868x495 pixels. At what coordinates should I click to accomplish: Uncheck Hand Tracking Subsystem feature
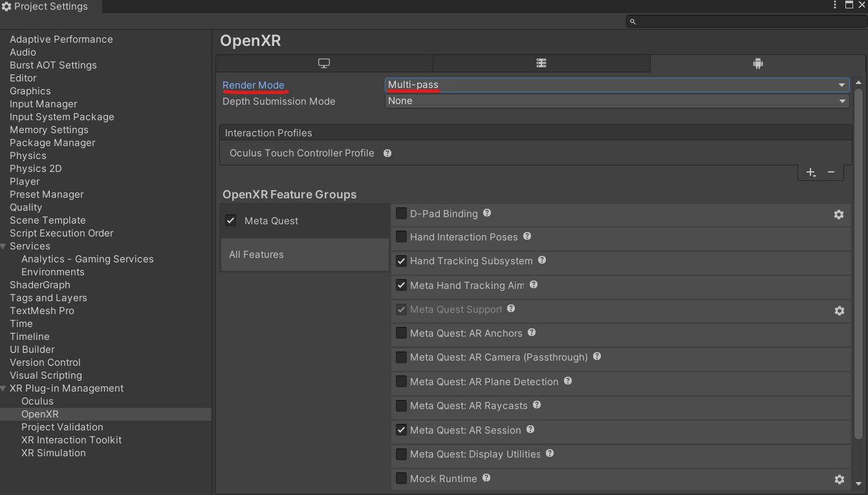point(402,261)
